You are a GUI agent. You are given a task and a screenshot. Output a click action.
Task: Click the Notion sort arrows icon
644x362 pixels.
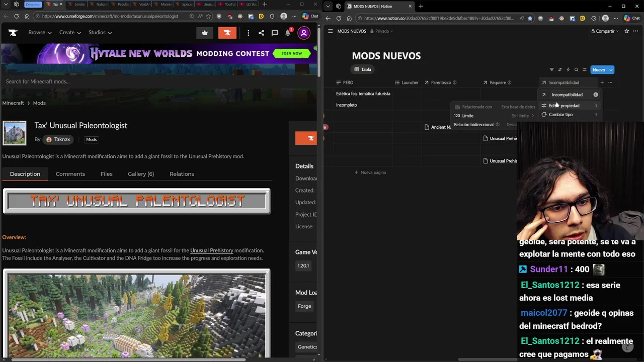coord(559,70)
